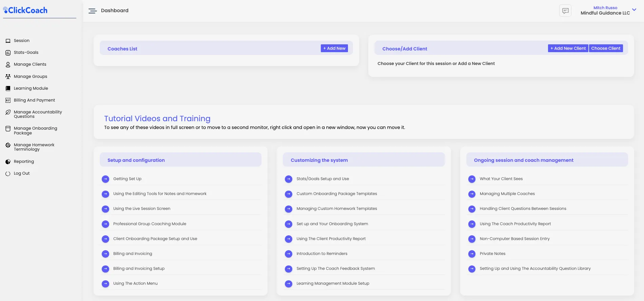Click the Billing And Payment icon
Viewport: 644px width, 301px height.
8,100
